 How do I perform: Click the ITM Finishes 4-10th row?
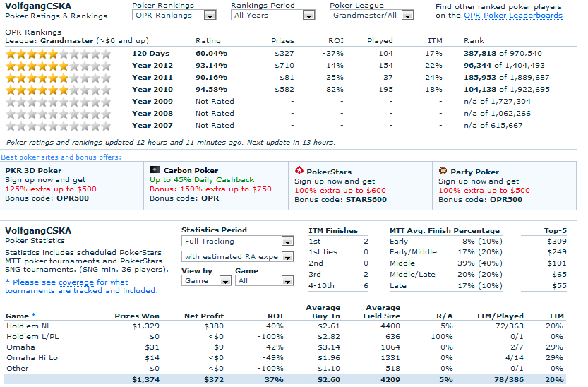338,285
